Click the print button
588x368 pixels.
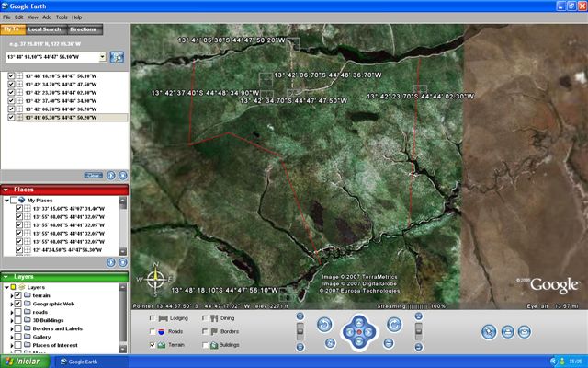tap(507, 332)
